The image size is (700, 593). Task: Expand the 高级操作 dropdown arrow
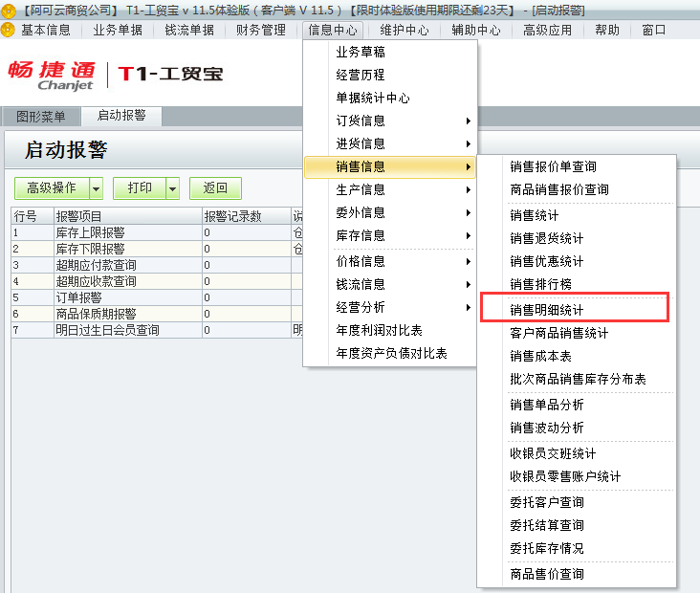pos(96,188)
